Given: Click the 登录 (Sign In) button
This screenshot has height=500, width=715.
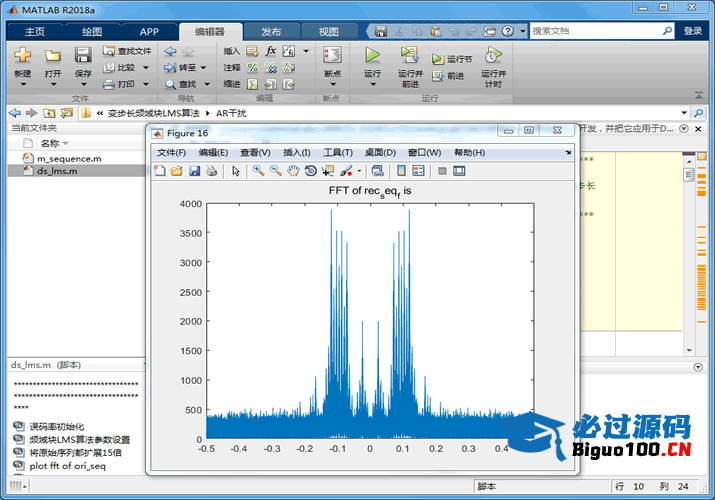Looking at the screenshot, I should click(693, 31).
